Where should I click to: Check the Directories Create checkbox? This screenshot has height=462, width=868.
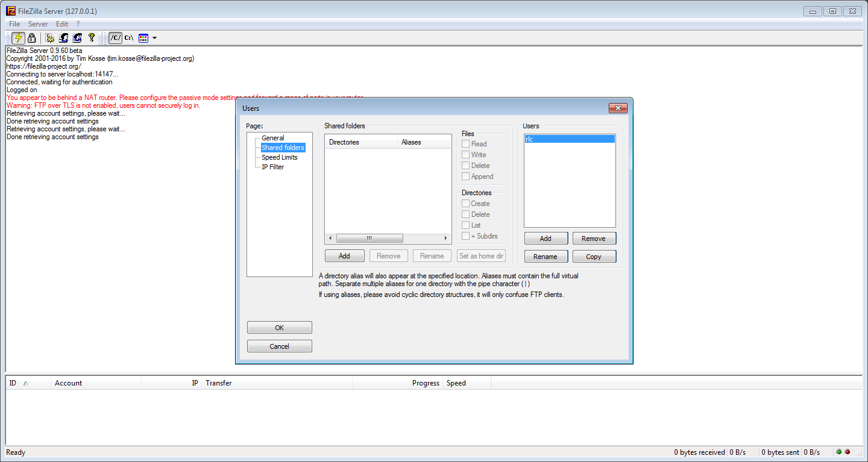(x=465, y=204)
